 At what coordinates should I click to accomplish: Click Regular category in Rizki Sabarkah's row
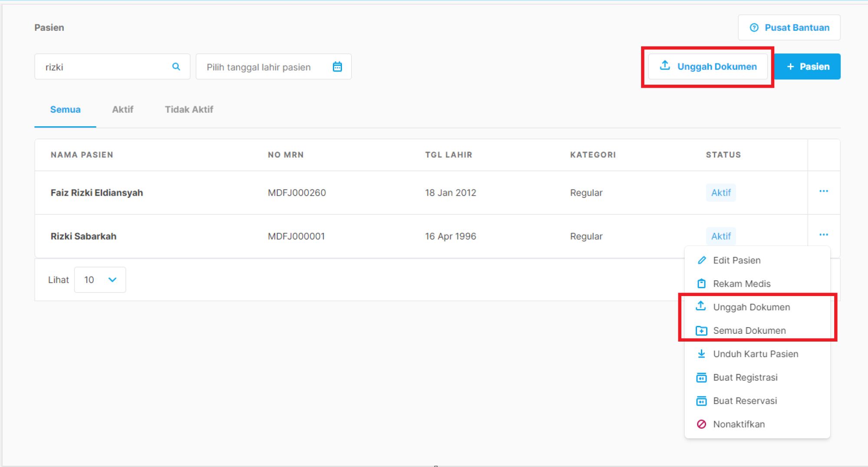586,237
